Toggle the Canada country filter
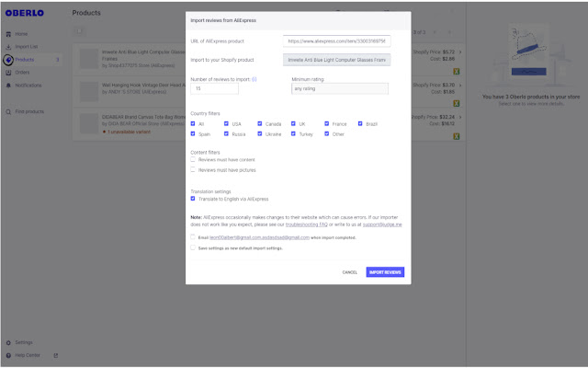Image resolution: width=588 pixels, height=368 pixels. 259,124
